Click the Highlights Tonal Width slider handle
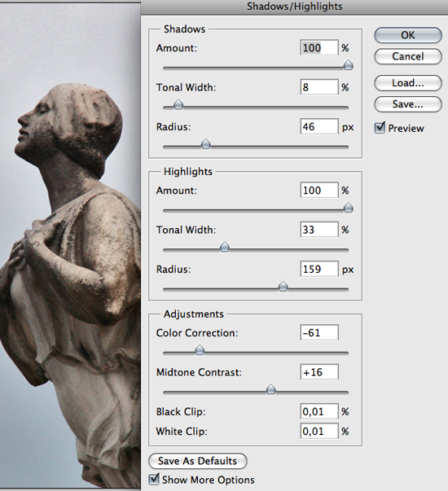This screenshot has width=448, height=491. click(225, 247)
